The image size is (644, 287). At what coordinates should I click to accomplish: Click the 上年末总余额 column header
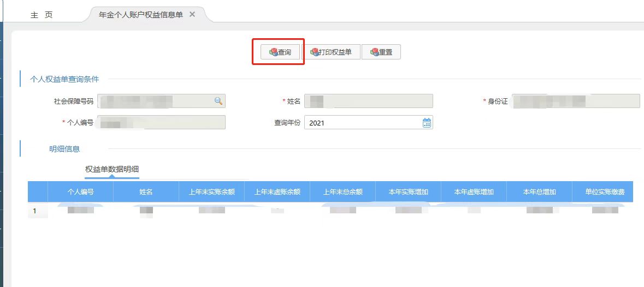point(342,192)
